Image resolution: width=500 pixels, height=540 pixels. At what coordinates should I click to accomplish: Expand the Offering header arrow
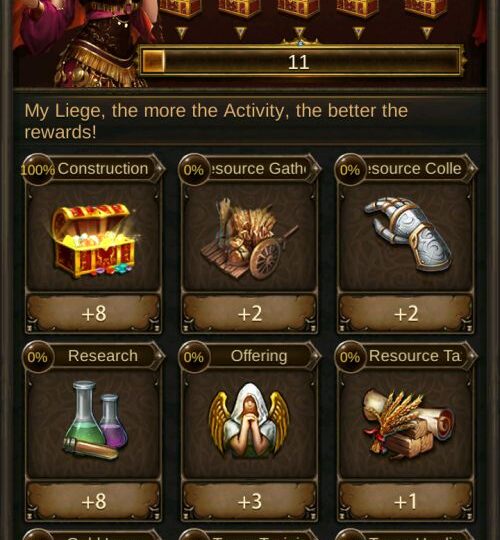[315, 356]
